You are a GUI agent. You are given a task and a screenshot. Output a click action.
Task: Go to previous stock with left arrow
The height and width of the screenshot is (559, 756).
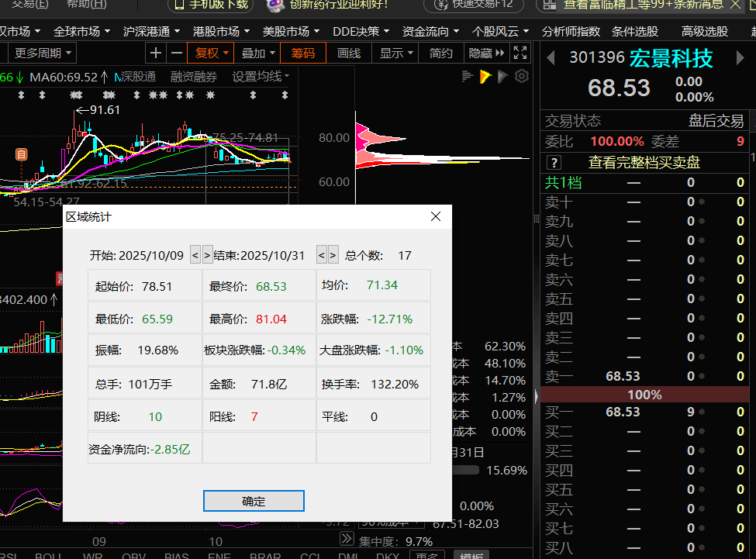551,58
